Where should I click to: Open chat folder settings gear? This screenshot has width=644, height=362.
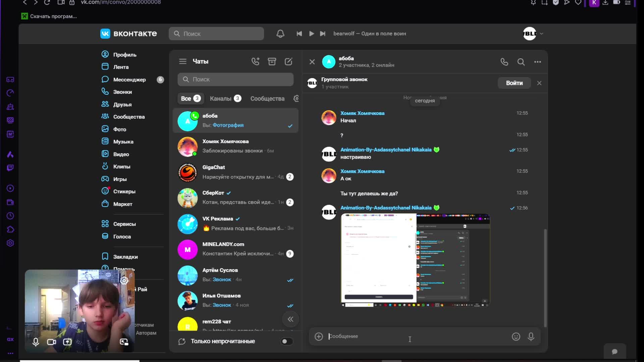click(x=296, y=99)
